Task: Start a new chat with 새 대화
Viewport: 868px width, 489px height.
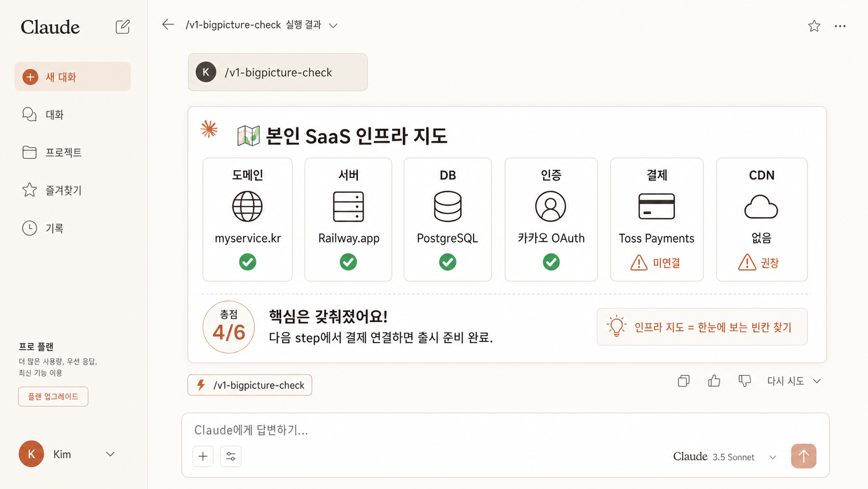Action: point(72,77)
